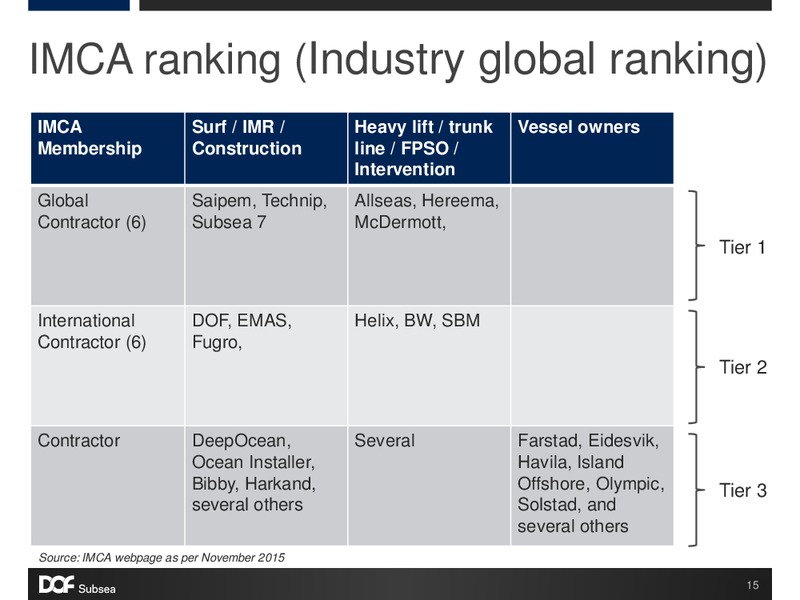The image size is (800, 600).
Task: Click the 'International Contractor (6)' cell
Action: click(107, 365)
